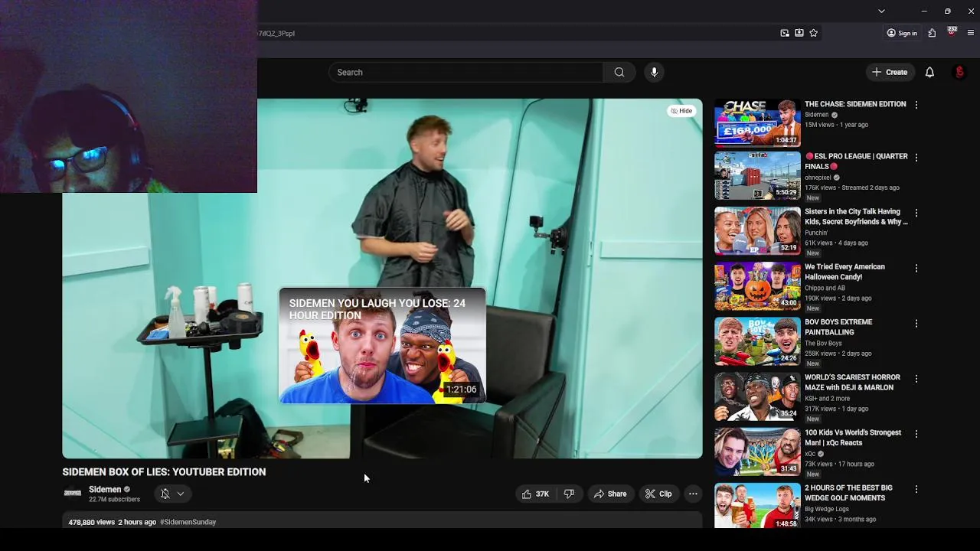Toggle the notification bell for Sidemen
The image size is (980, 551).
pyautogui.click(x=165, y=494)
